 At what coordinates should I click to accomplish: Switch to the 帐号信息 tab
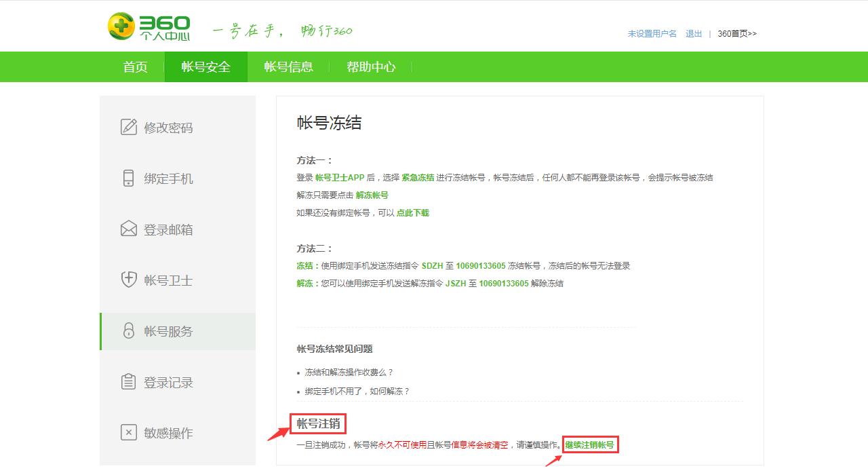tap(287, 67)
